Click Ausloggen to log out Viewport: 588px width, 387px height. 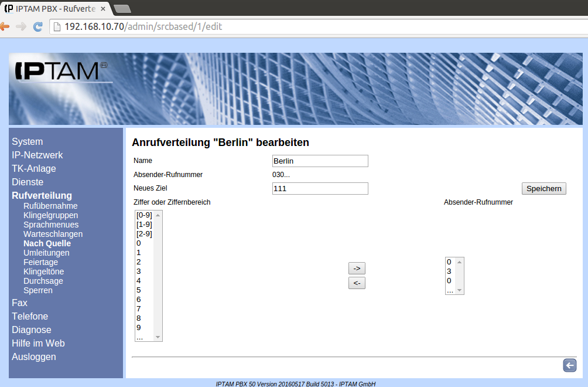[x=34, y=357]
